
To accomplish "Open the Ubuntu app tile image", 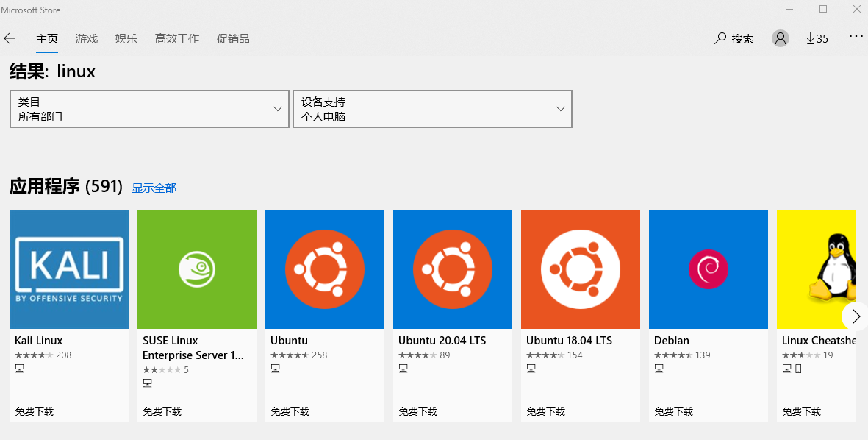I will [325, 269].
